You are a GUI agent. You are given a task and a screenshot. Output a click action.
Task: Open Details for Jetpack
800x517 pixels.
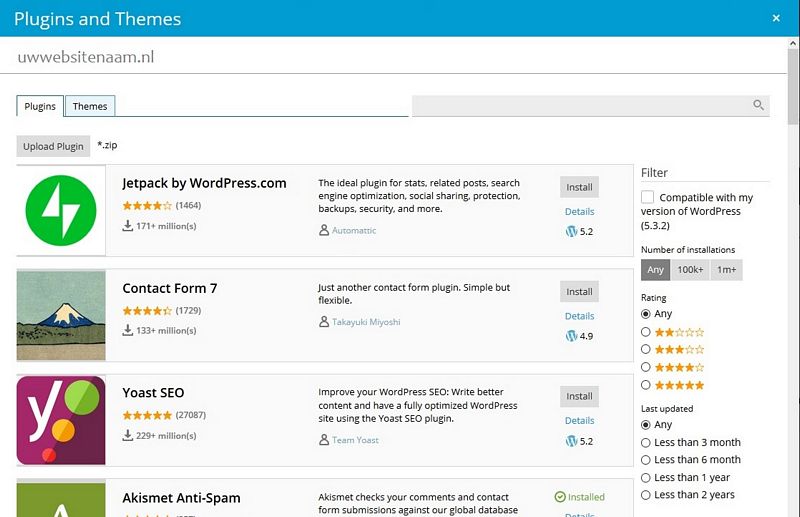[580, 211]
